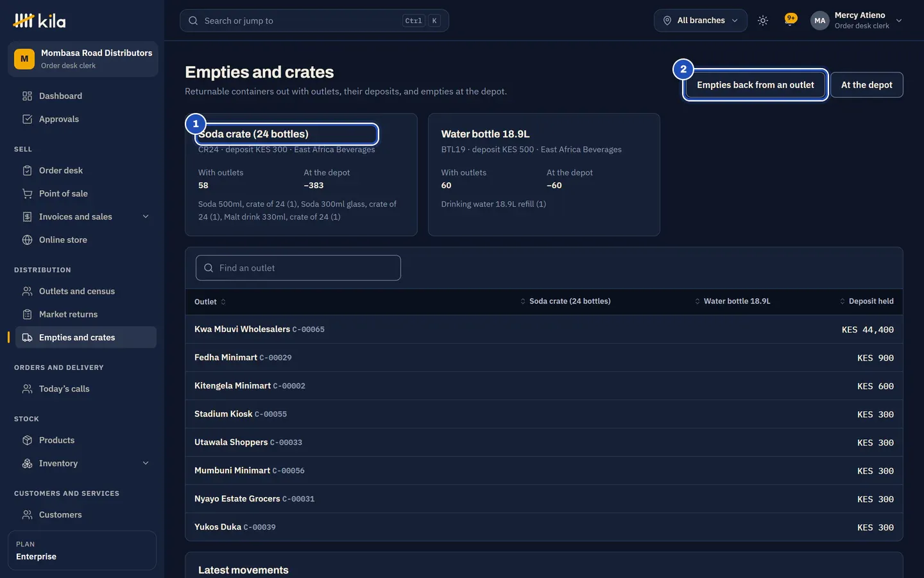The width and height of the screenshot is (924, 578).
Task: Open the Order desk page
Action: pyautogui.click(x=86, y=170)
